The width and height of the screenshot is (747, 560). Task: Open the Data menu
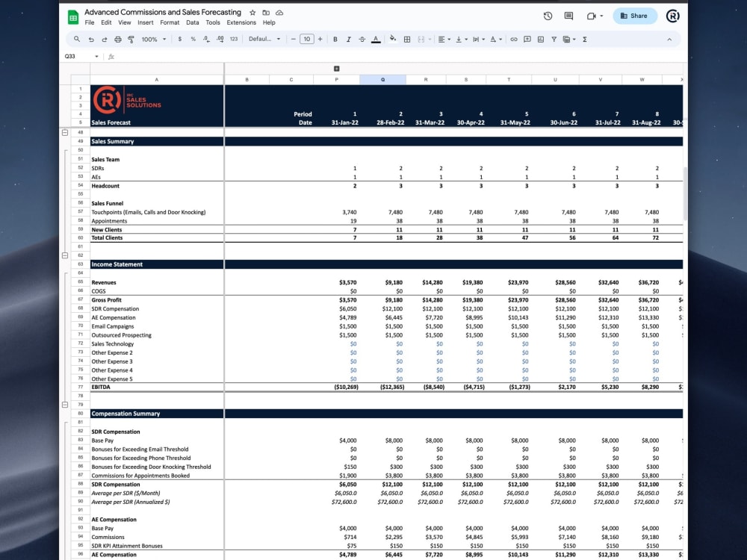pos(193,22)
